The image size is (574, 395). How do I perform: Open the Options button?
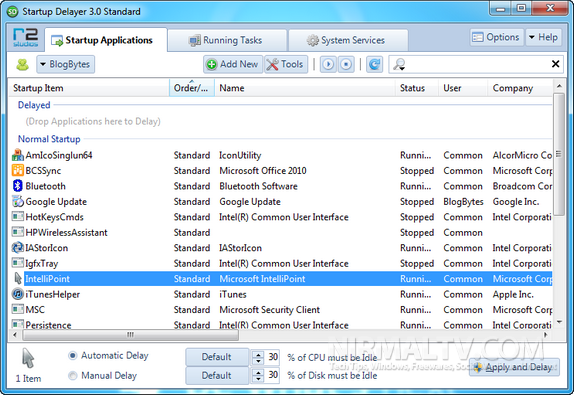tap(496, 37)
